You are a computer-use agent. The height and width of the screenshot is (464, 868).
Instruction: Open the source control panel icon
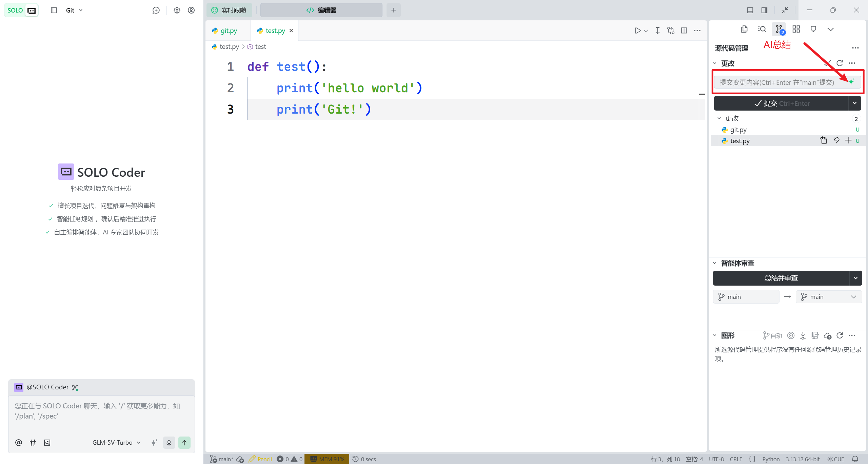[x=779, y=29]
